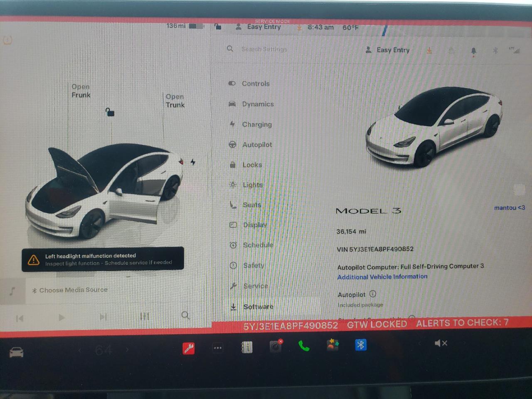Viewport: 532px width, 399px height.
Task: Open Easy Entry profile in settings header
Action: (388, 50)
